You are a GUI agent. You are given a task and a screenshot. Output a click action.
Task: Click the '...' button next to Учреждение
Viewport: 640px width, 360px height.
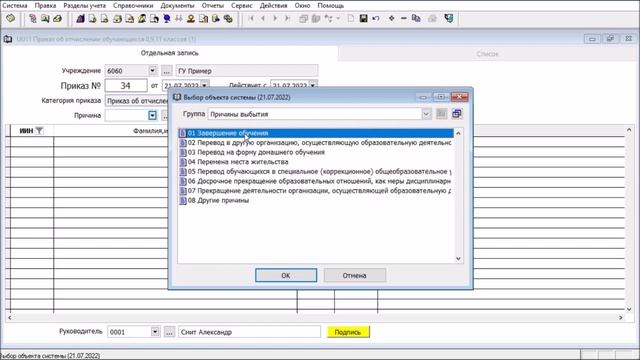[167, 71]
